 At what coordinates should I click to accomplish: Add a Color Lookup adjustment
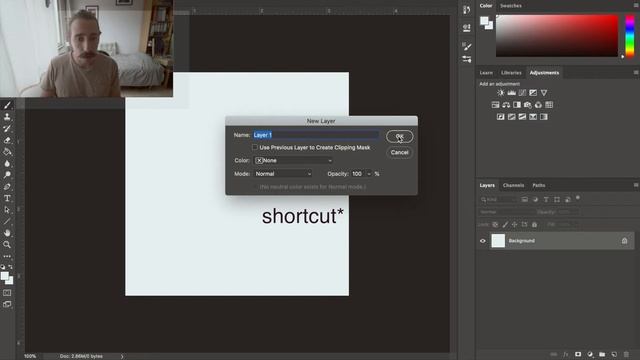(549, 105)
